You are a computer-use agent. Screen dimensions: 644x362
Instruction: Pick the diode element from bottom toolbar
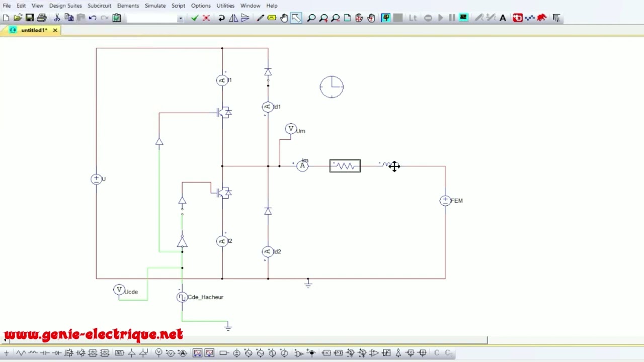(57, 353)
